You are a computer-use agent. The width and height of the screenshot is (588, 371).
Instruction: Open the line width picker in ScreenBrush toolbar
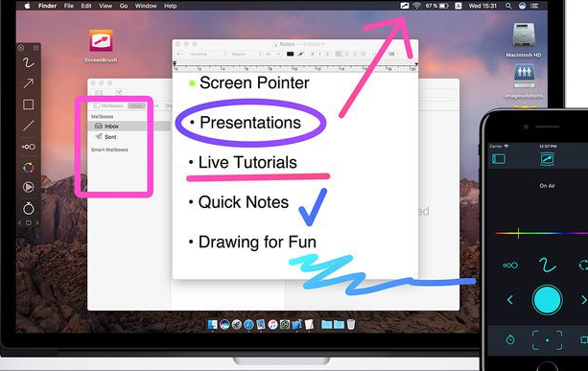pos(28,147)
